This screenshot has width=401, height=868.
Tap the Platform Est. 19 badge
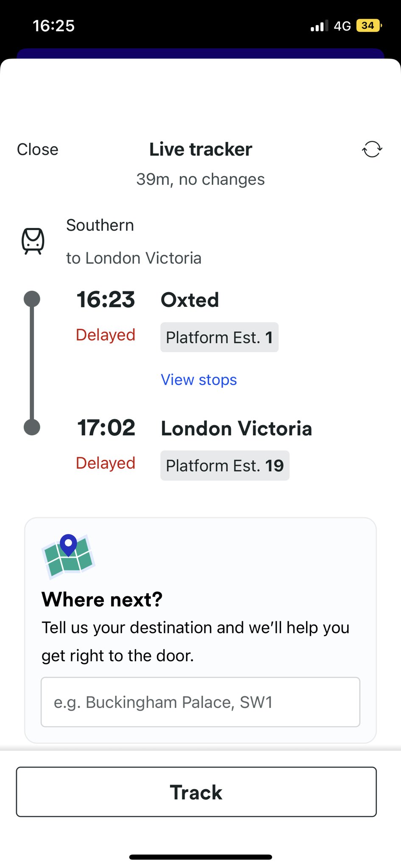click(225, 465)
